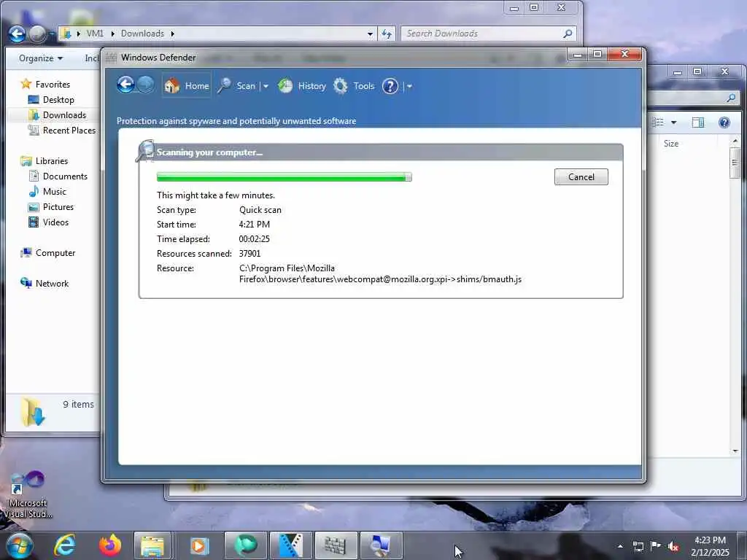Toggle the preview pane in back window
This screenshot has height=560, width=747.
pyautogui.click(x=698, y=122)
